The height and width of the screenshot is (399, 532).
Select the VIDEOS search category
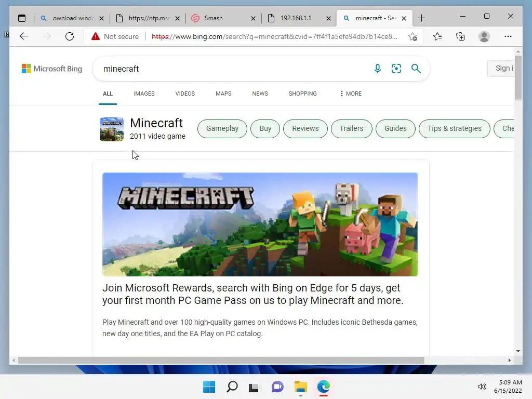point(185,94)
